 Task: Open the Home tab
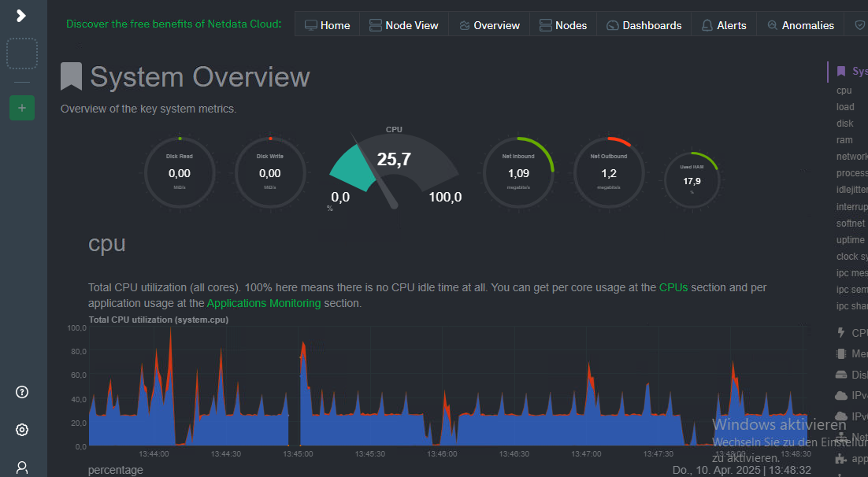(x=327, y=25)
